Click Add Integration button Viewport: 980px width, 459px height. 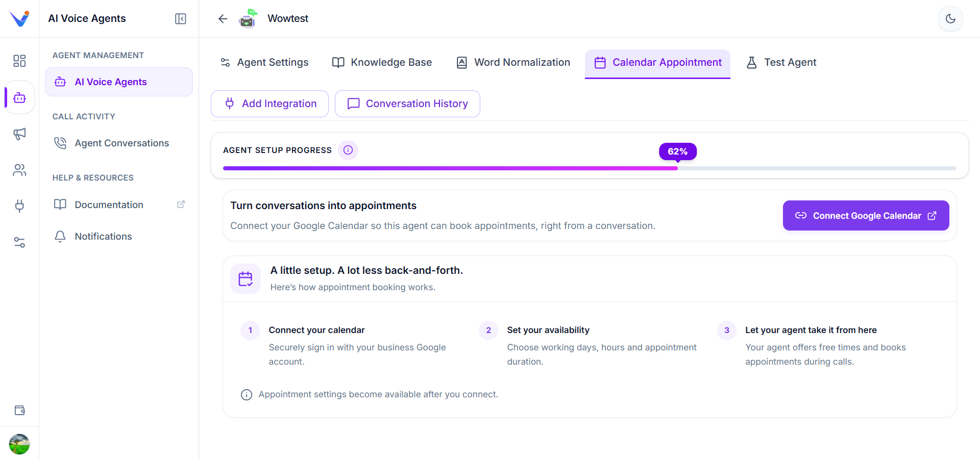(269, 104)
